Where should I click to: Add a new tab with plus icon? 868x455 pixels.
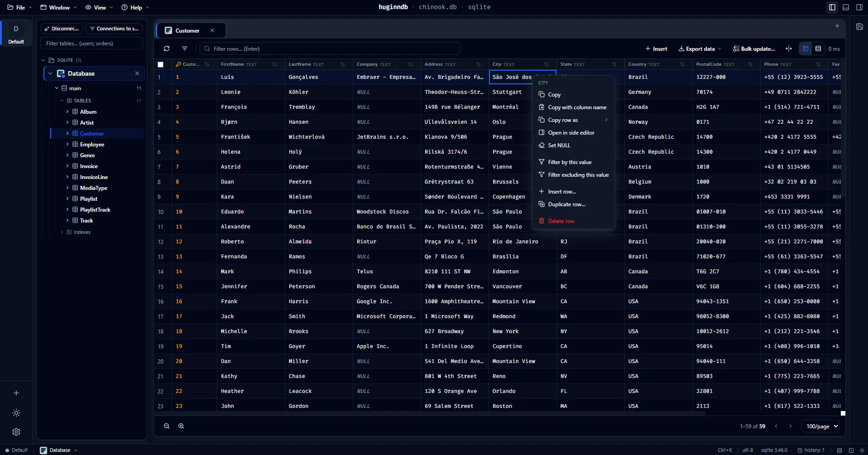pos(837,26)
